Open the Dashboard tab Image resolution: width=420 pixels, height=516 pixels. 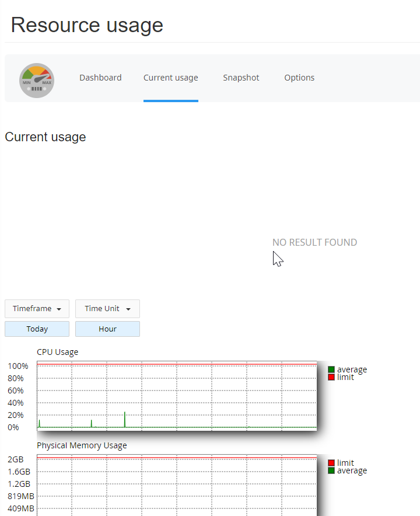coord(100,78)
